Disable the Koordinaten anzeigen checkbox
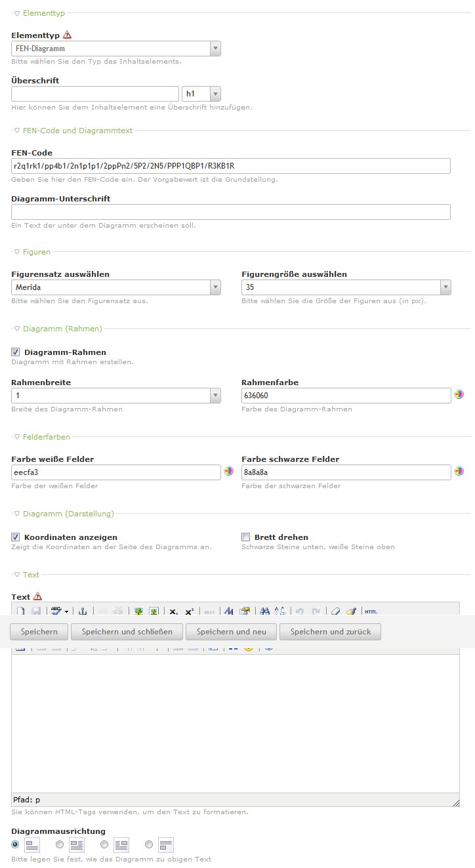The height and width of the screenshot is (868, 475). [x=16, y=537]
